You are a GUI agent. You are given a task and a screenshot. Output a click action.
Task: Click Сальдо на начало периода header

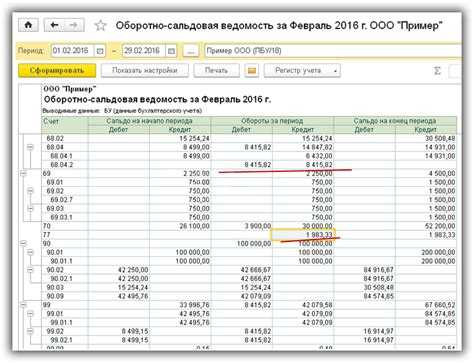pos(149,121)
